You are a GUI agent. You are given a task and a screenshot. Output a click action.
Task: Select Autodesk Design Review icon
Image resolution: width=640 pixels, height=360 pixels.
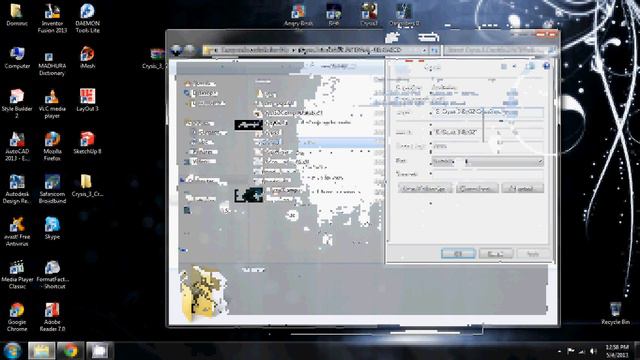click(x=17, y=189)
